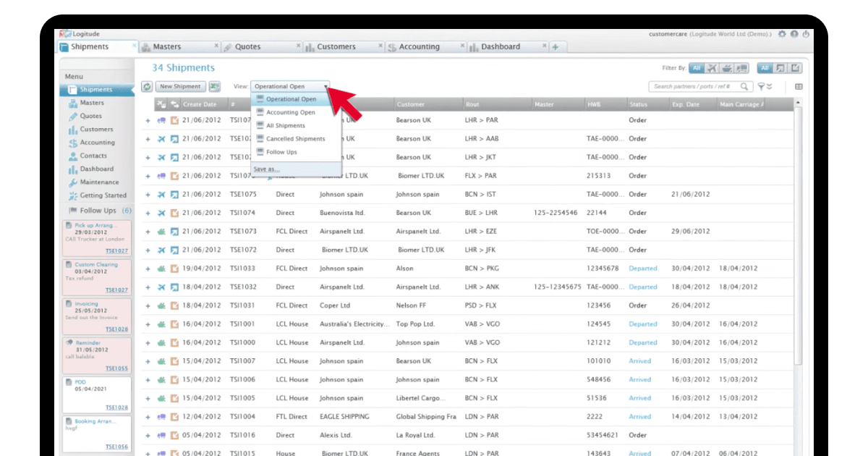This screenshot has height=456, width=868.
Task: Click Arrived status on TSI1007 row
Action: click(x=640, y=361)
